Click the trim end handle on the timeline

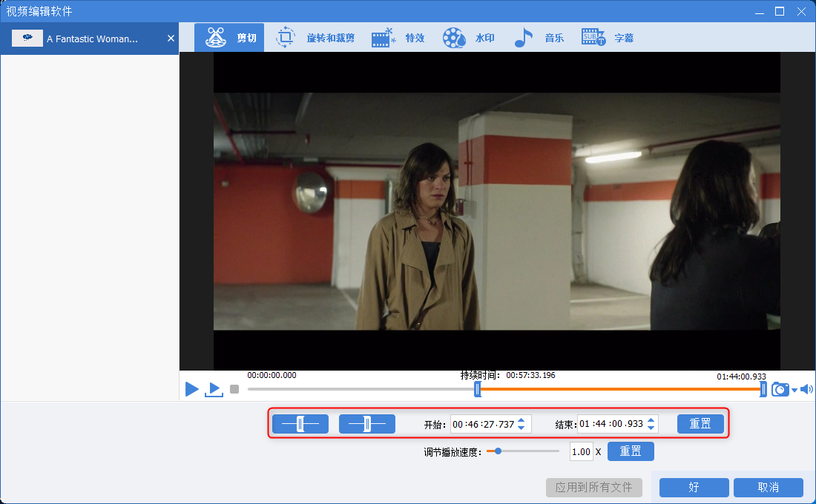(x=763, y=389)
